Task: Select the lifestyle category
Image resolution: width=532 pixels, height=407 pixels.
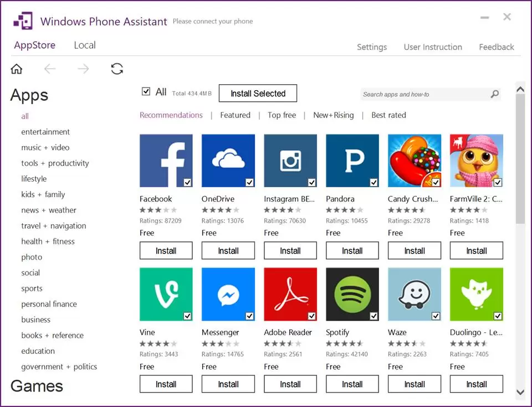Action: tap(34, 179)
